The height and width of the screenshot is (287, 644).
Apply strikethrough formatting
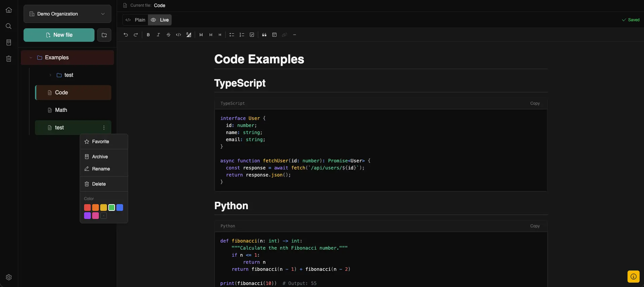point(168,35)
